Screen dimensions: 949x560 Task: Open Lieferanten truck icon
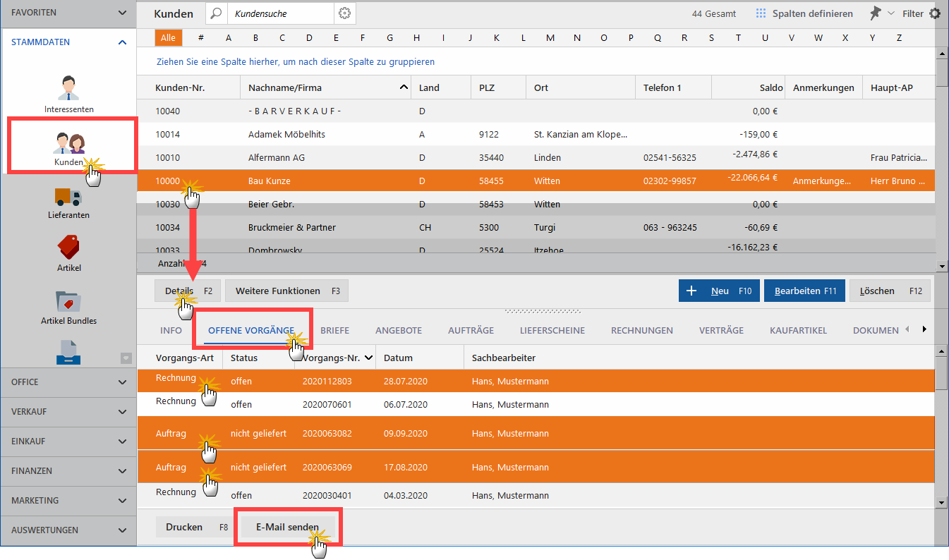[68, 197]
